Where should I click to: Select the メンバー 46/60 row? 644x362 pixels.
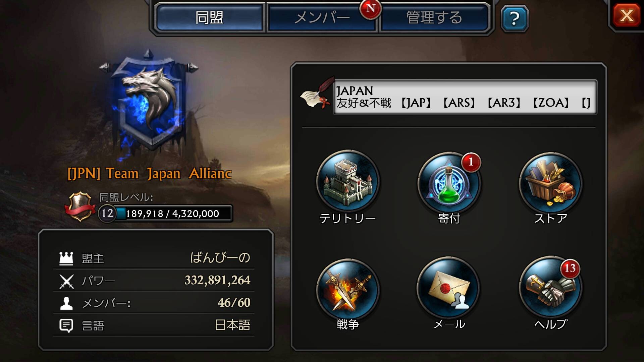(x=154, y=303)
